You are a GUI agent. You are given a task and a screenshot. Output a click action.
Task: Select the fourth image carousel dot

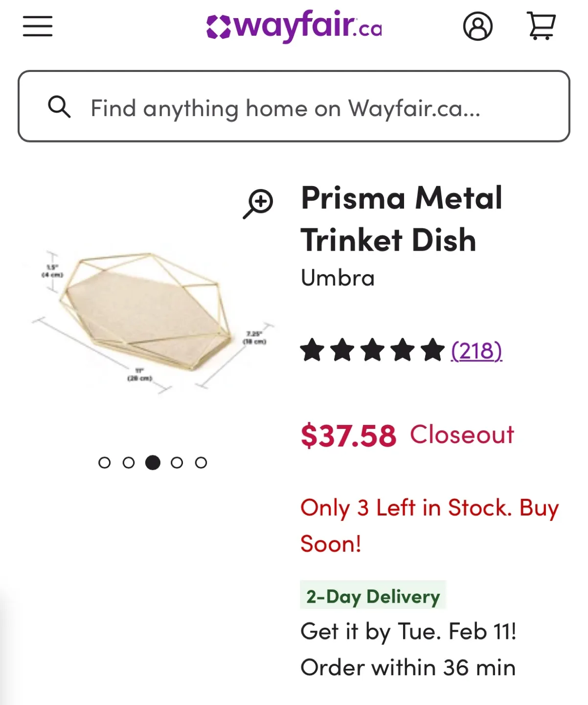pyautogui.click(x=177, y=463)
